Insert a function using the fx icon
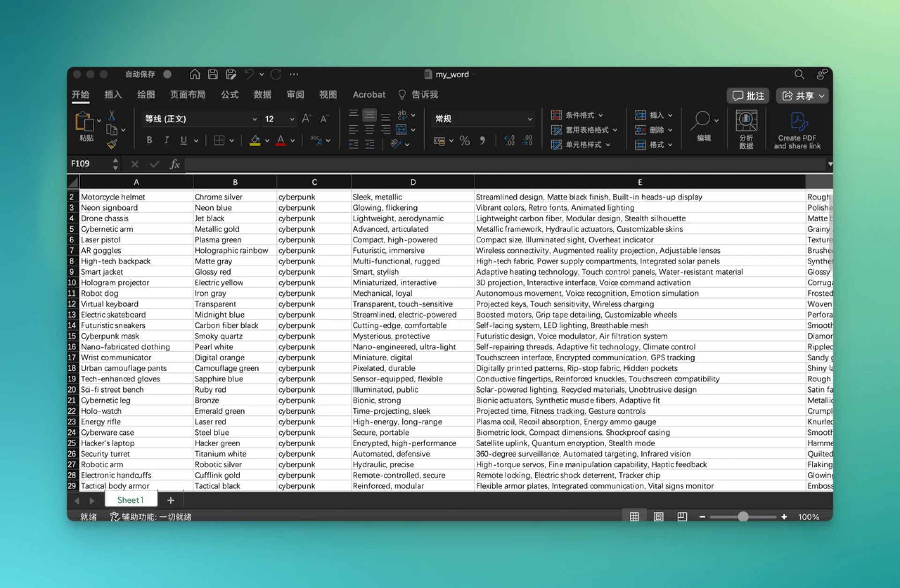The image size is (900, 588). (175, 164)
